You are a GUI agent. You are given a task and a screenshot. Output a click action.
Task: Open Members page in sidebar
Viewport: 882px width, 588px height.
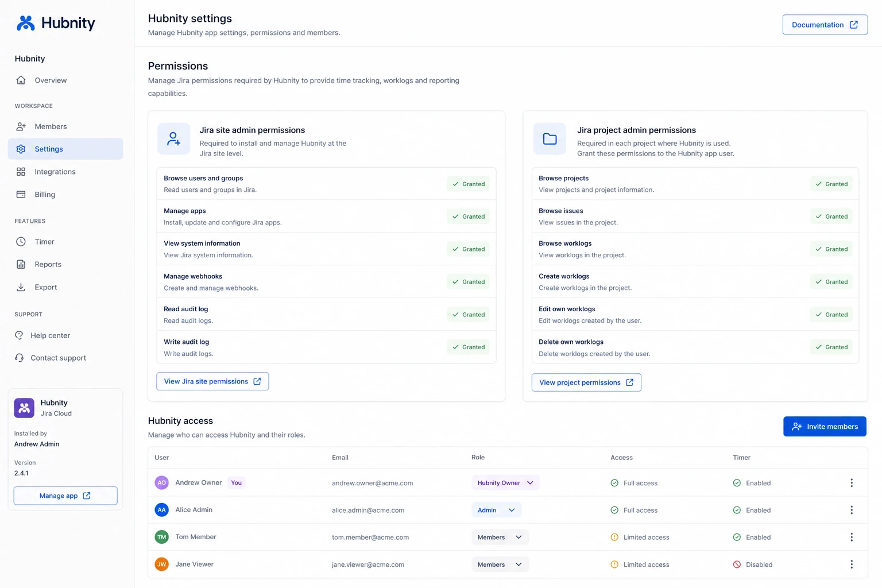(65, 126)
